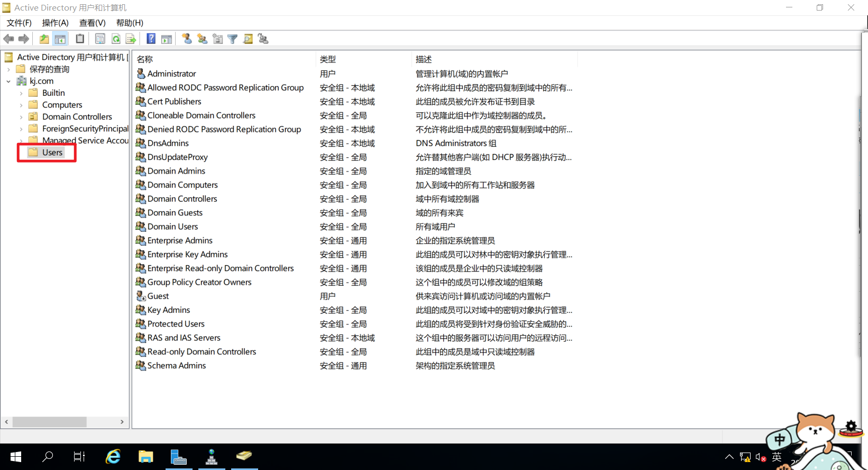868x470 pixels.
Task: Click the add to group toolbar icon
Action: point(263,39)
